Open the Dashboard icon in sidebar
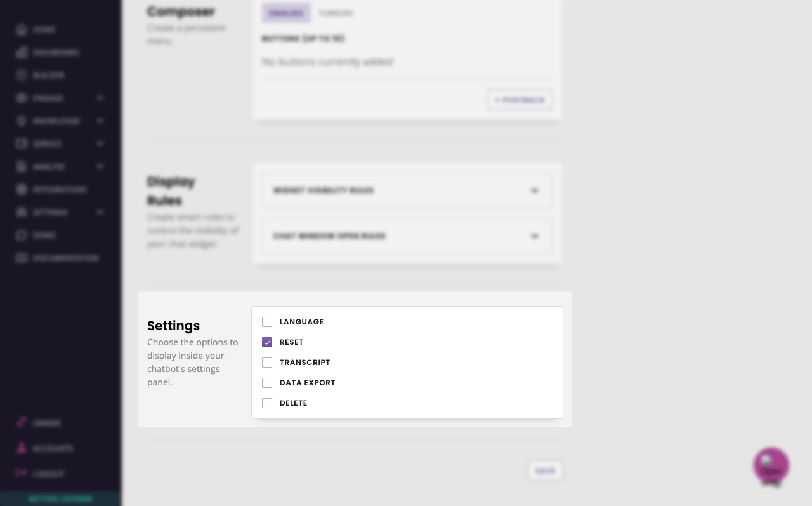 point(22,53)
